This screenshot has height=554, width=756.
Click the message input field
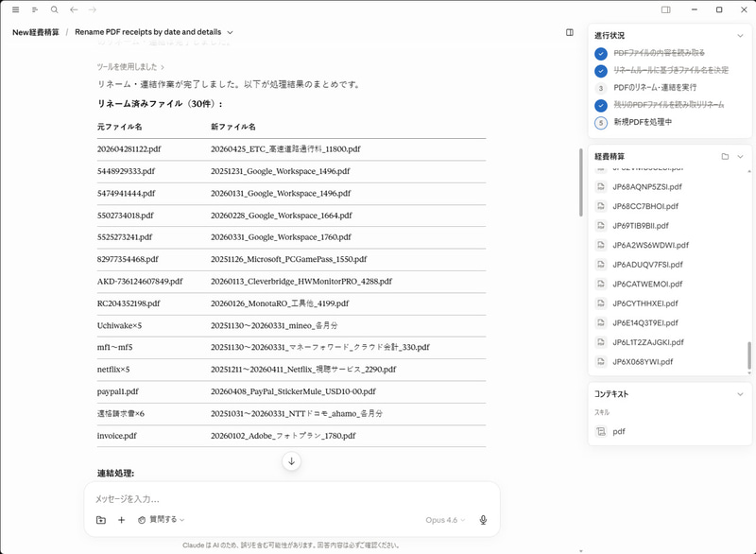[291, 498]
